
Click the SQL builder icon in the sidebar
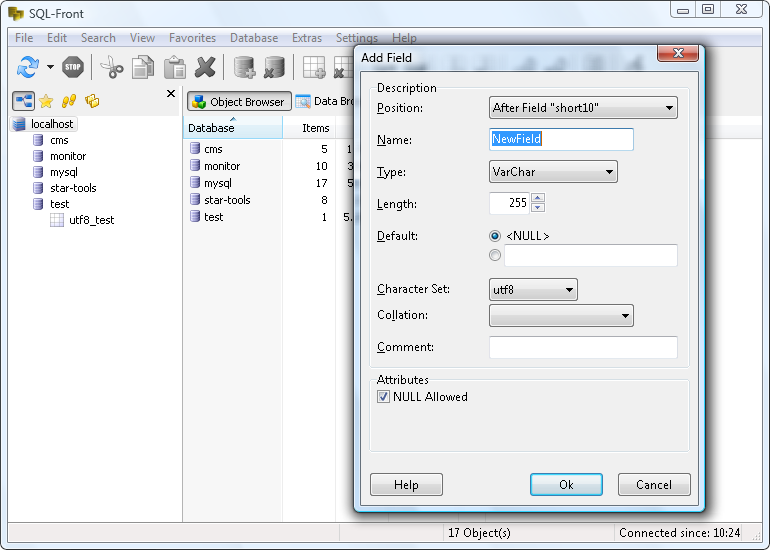92,101
